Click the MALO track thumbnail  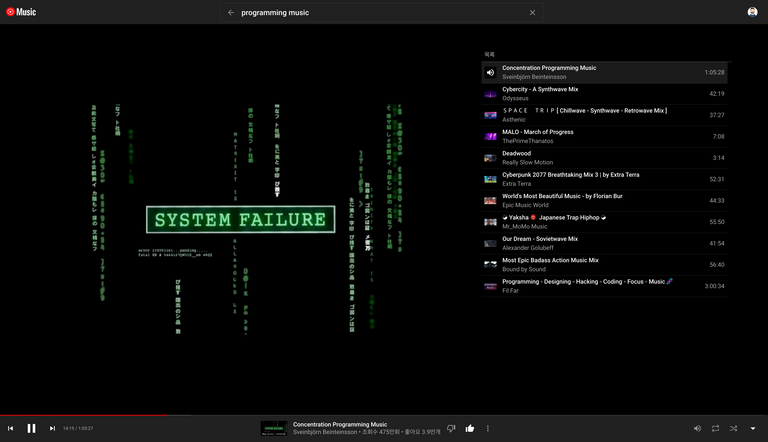point(490,137)
